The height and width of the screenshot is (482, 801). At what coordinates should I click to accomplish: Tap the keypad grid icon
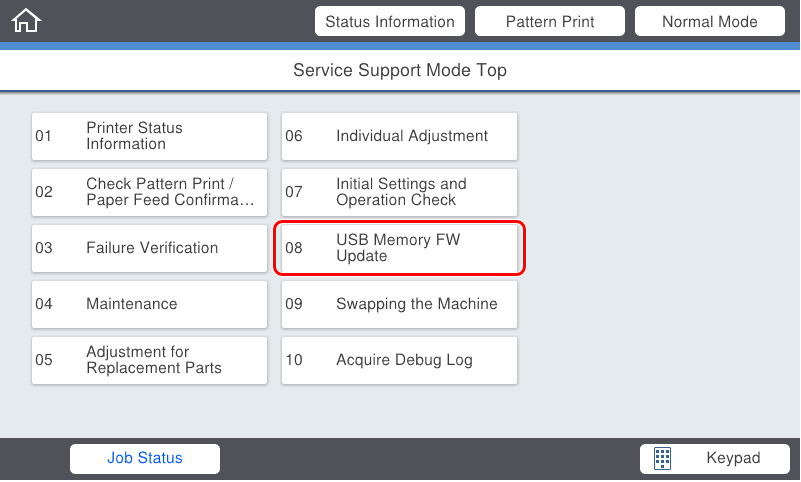pos(662,458)
